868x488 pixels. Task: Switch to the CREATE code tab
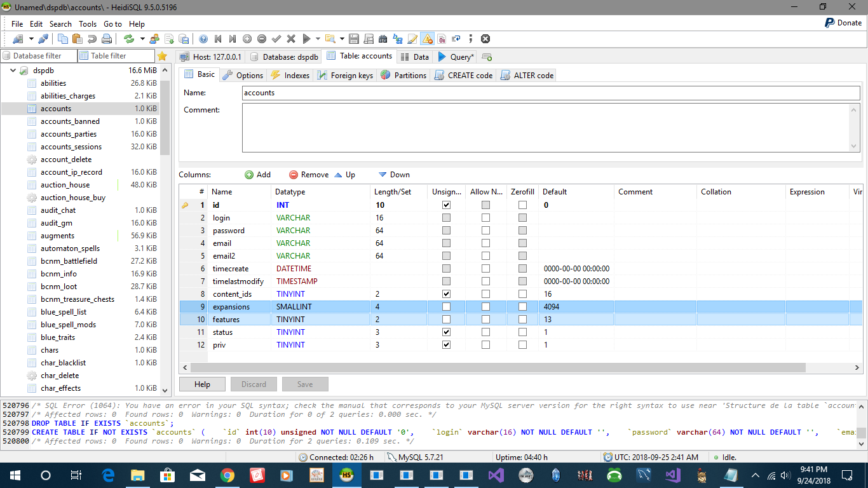pos(463,75)
